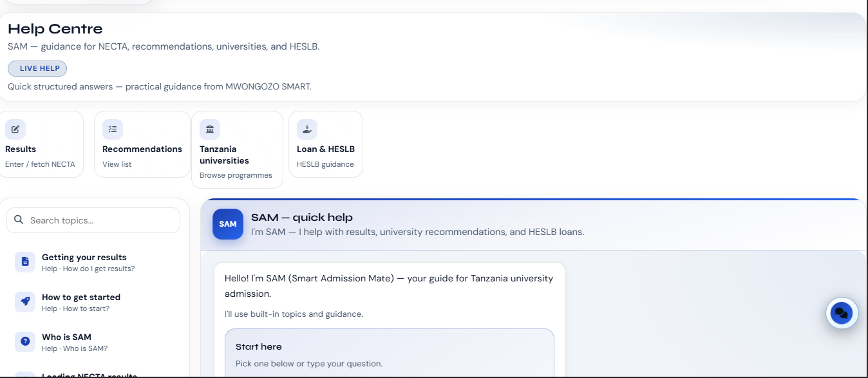Focus the Search topics field
The width and height of the screenshot is (868, 378).
(x=93, y=220)
